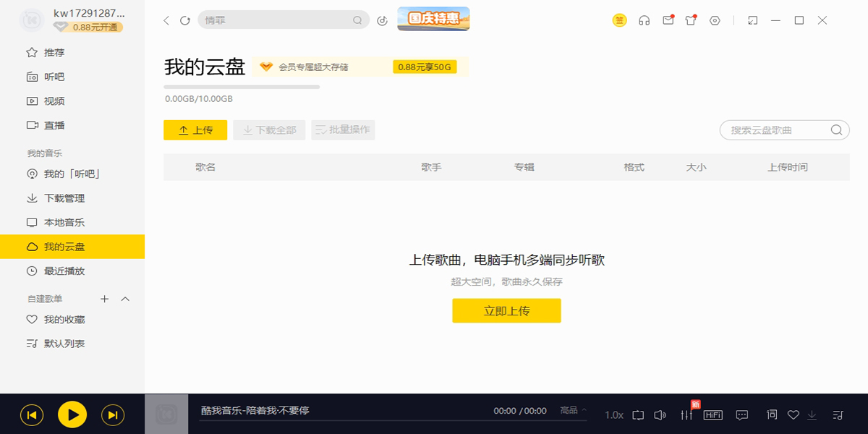Open 本地音乐 in the sidebar
868x434 pixels.
(x=72, y=222)
